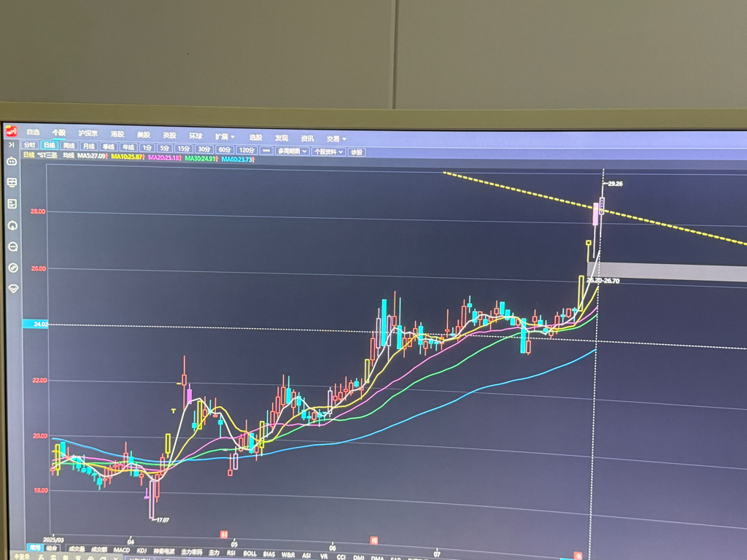Screen dimensions: 747x560
Task: Open the 自选 watchlist menu
Action: click(x=33, y=132)
